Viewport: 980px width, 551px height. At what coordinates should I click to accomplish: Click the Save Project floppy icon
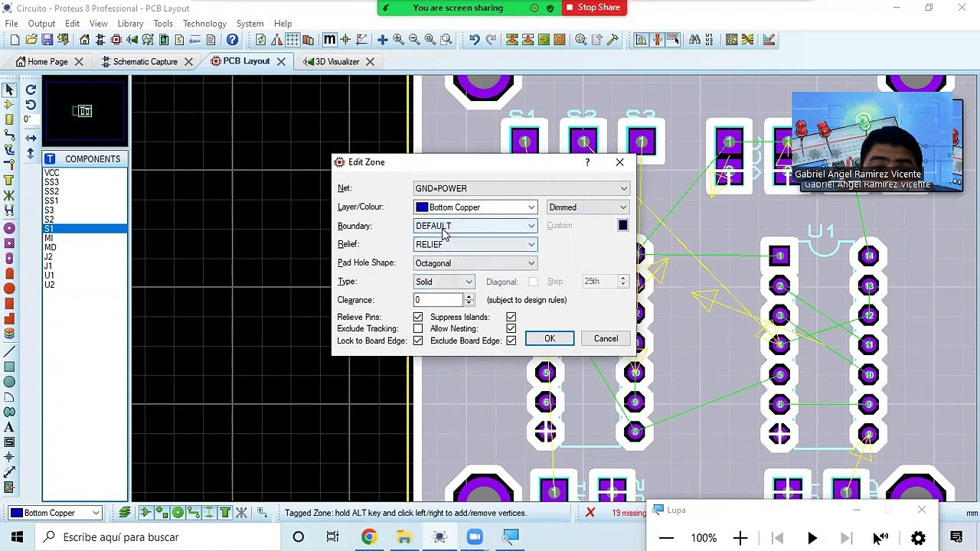tap(47, 40)
